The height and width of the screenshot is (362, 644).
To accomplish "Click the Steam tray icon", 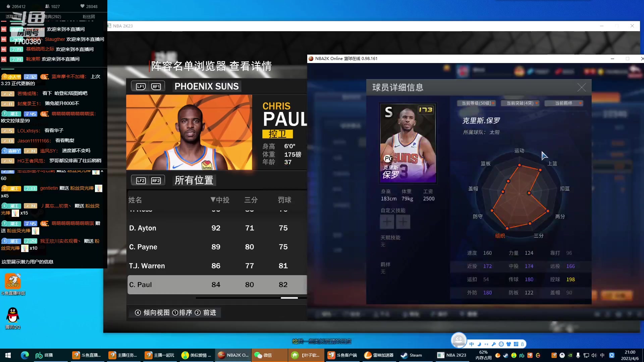I will click(505, 355).
